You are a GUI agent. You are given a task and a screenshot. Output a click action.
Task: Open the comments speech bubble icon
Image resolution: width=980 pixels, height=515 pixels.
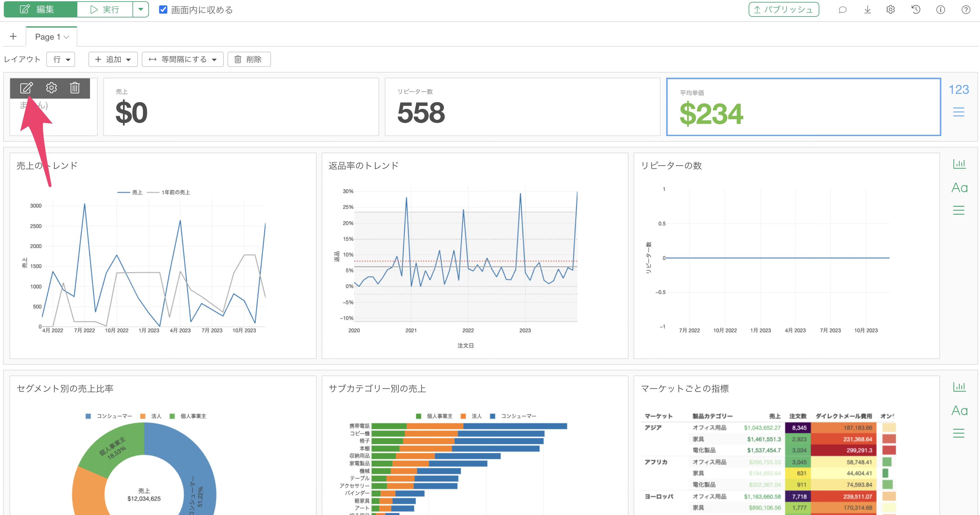click(x=842, y=10)
